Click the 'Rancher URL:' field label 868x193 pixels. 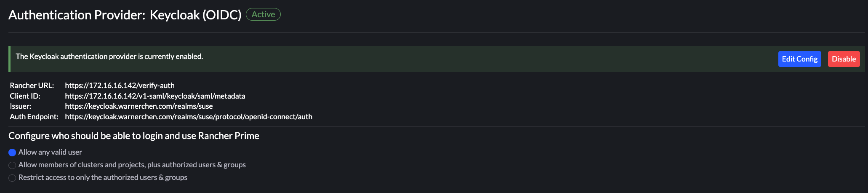32,86
